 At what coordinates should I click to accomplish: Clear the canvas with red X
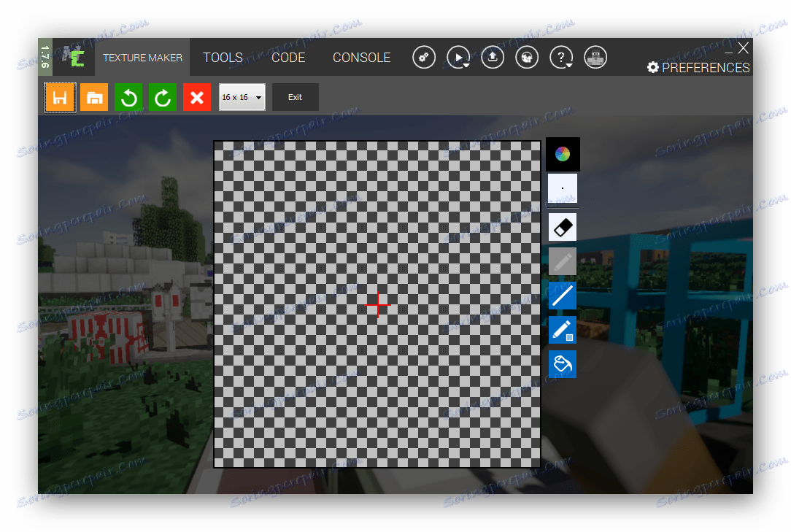pyautogui.click(x=197, y=97)
